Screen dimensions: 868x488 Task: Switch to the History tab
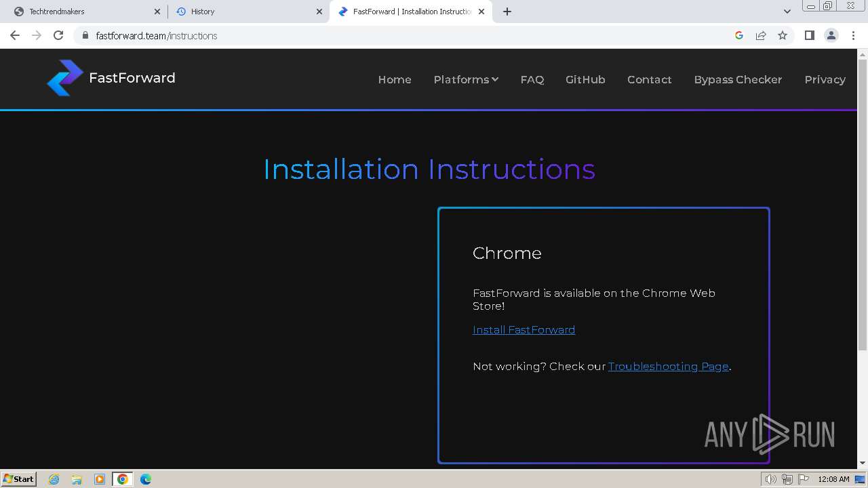(248, 12)
